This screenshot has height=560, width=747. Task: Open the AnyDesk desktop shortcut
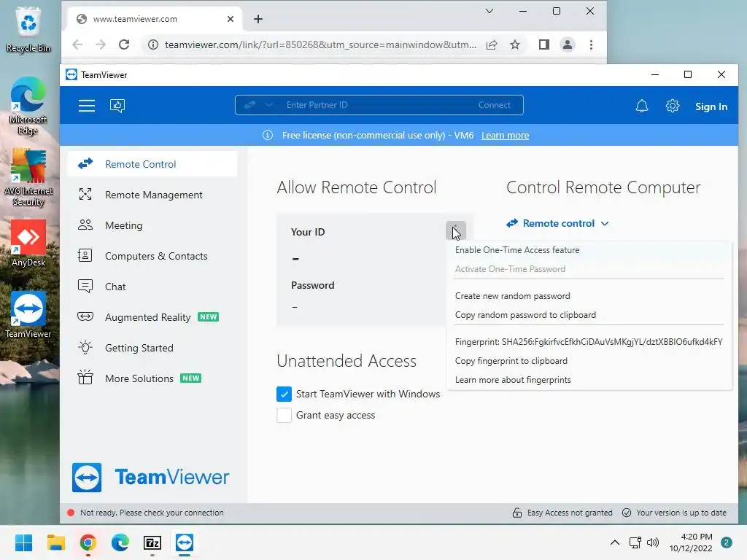click(28, 244)
